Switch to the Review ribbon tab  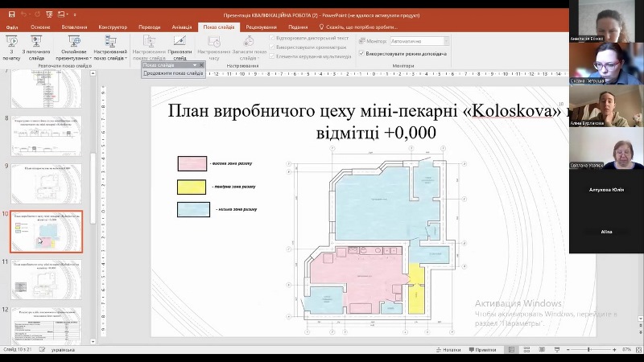pos(262,27)
